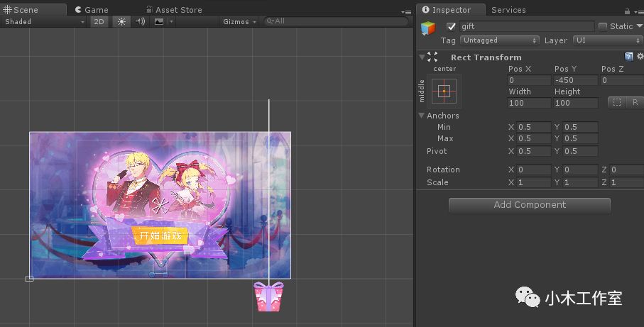This screenshot has width=644, height=327.
Task: Open the Untagged tag dropdown
Action: click(499, 40)
